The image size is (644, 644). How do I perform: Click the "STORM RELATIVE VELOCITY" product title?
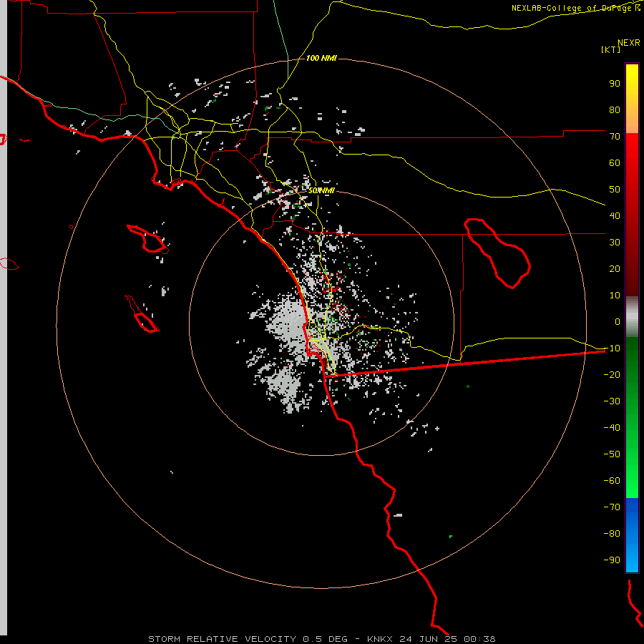[x=222, y=639]
